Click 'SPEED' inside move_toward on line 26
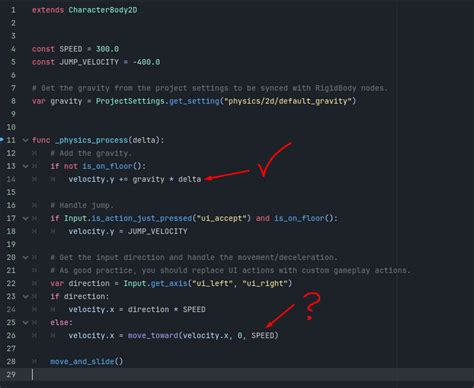Viewport: 474px width, 388px height. click(263, 336)
